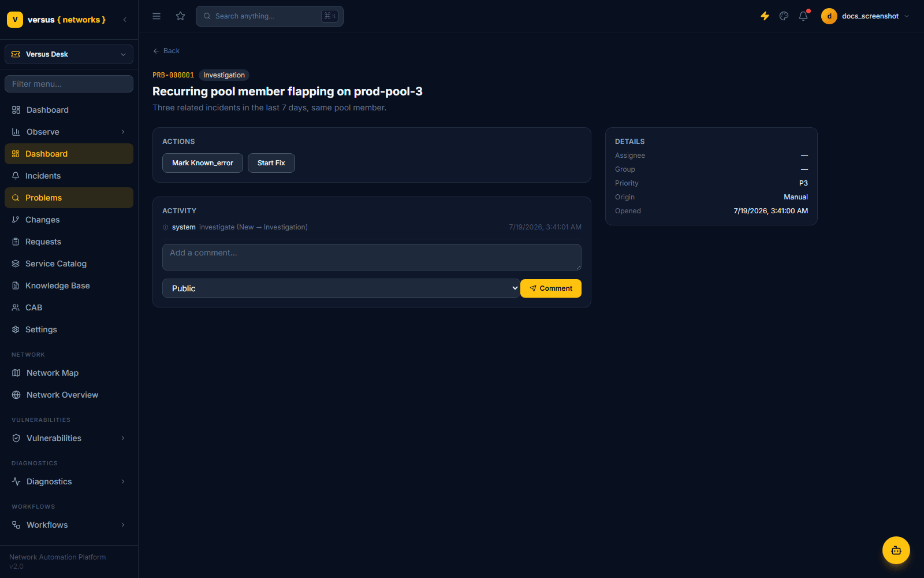Click the Start Fix button
Image resolution: width=924 pixels, height=578 pixels.
point(271,163)
